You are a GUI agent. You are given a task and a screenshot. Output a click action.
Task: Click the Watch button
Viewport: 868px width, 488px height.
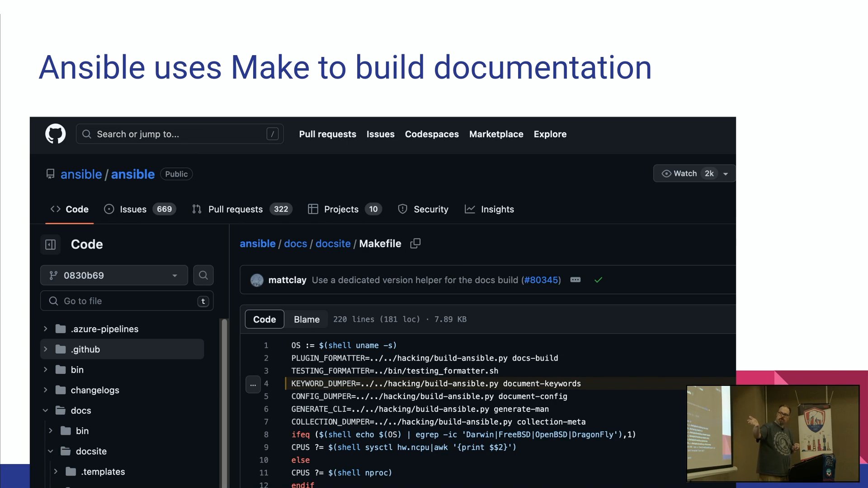click(x=694, y=174)
